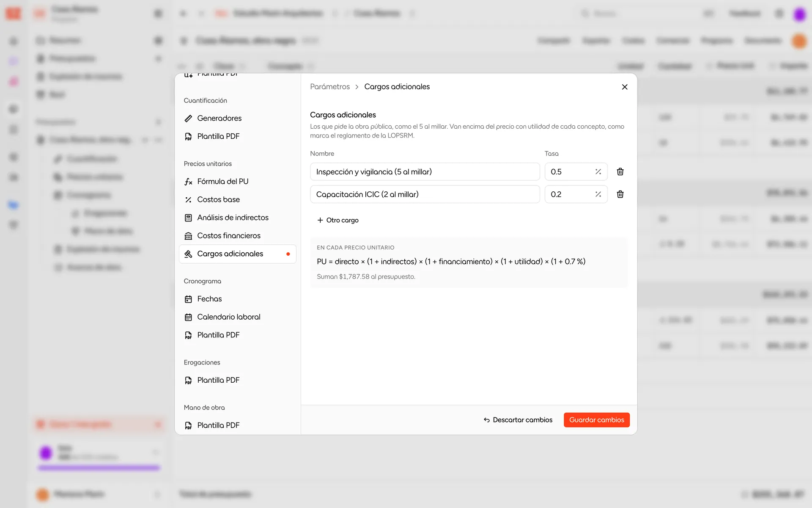Go back to Parámetros breadcrumb

pyautogui.click(x=330, y=87)
